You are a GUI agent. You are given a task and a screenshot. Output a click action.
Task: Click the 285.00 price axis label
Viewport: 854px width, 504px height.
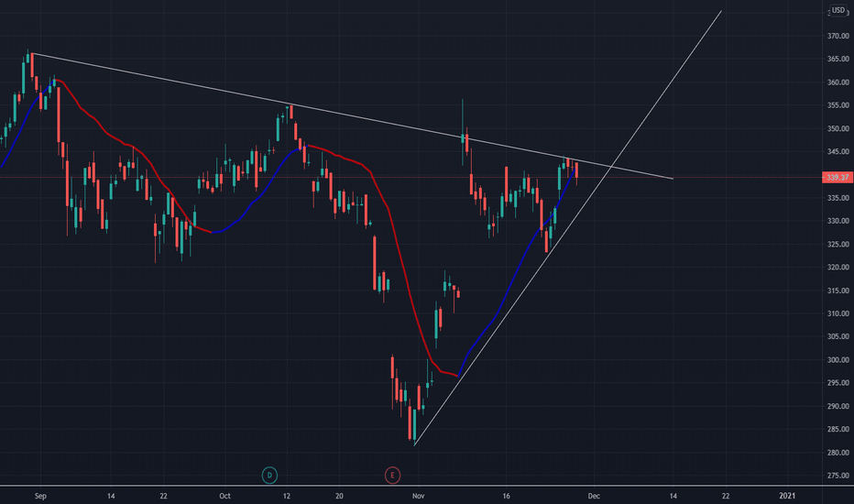(838, 429)
